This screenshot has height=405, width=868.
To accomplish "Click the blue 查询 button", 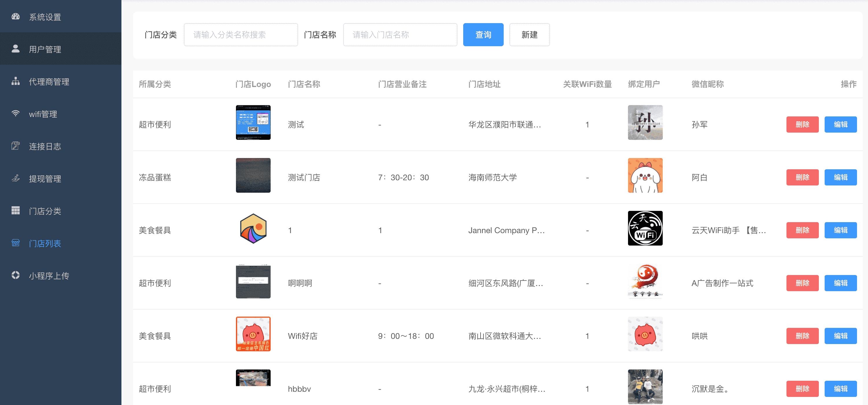I will tap(483, 35).
